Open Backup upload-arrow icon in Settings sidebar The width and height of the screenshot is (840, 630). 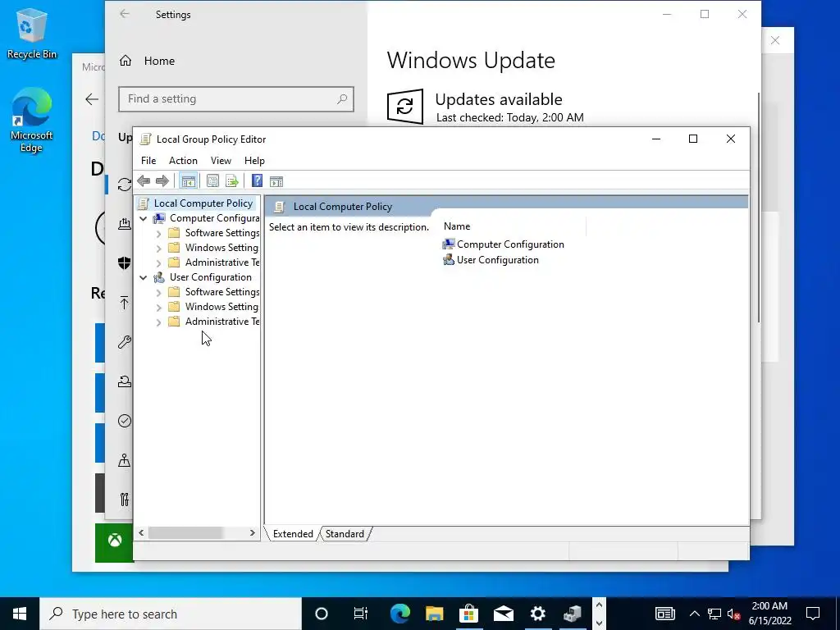coord(125,303)
